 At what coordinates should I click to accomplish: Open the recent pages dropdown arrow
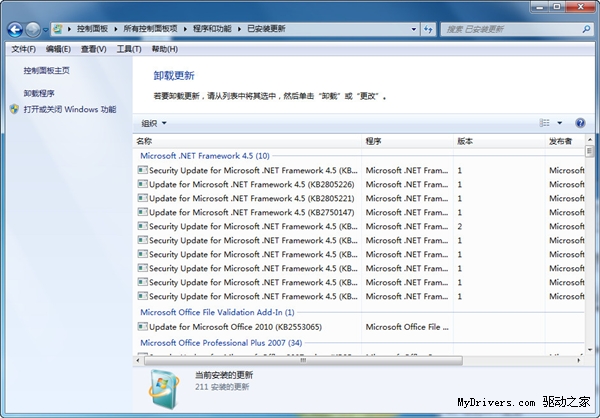pos(46,29)
